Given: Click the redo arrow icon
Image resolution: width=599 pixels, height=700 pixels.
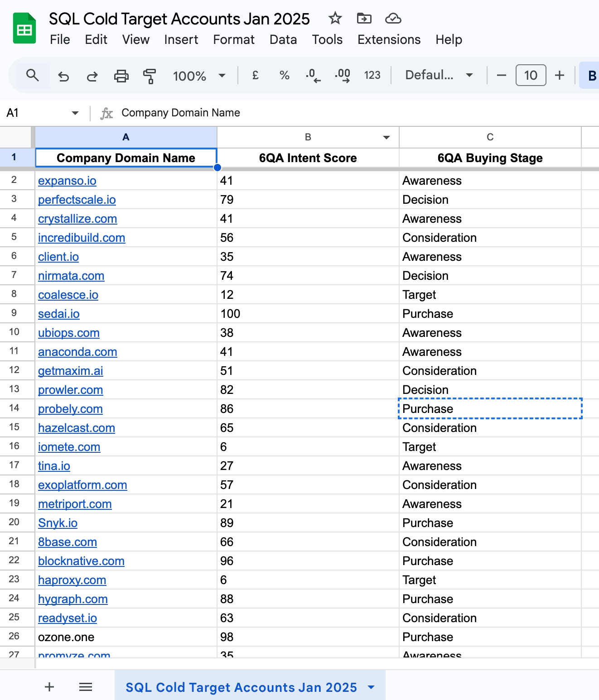Looking at the screenshot, I should point(92,76).
